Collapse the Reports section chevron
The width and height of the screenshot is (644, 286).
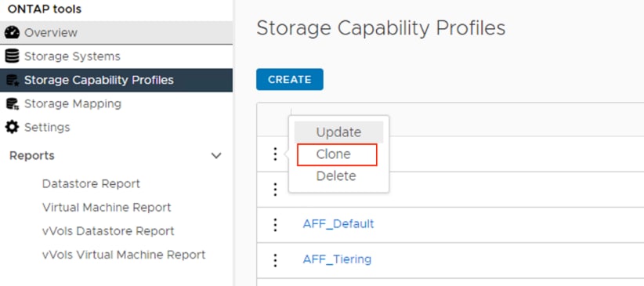216,156
